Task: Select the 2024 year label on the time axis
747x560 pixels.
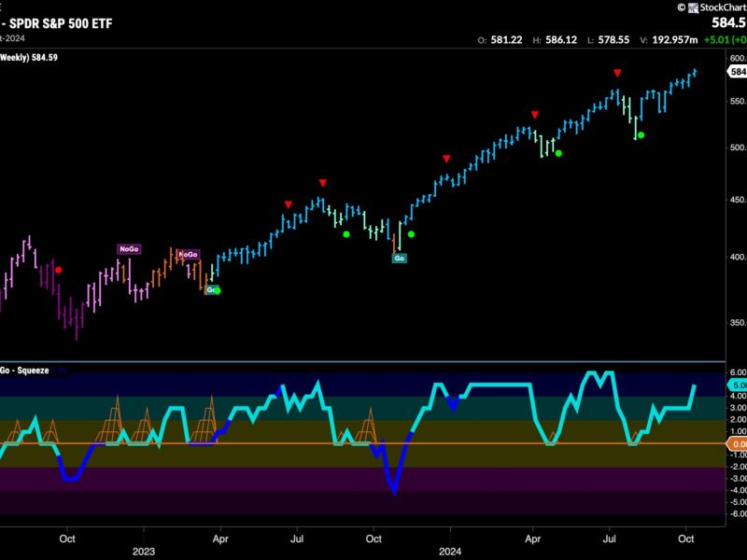Action: tap(450, 552)
